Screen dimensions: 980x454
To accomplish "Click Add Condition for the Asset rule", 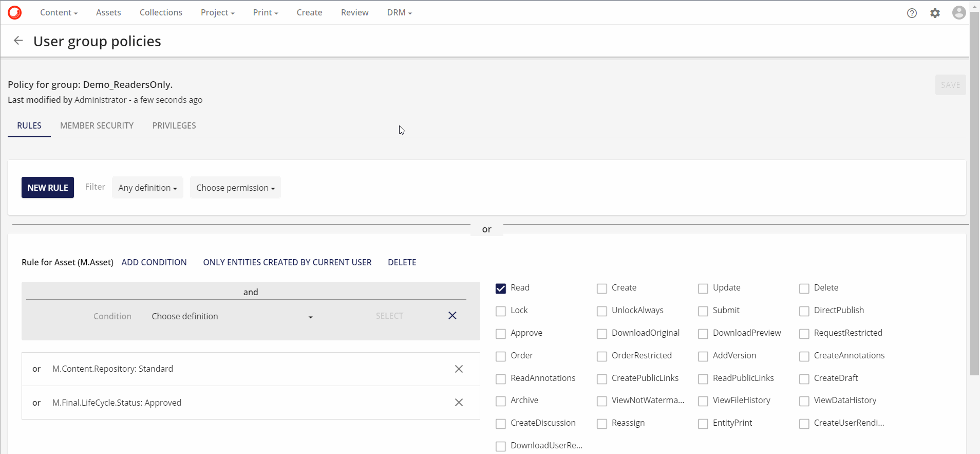I will (x=154, y=262).
